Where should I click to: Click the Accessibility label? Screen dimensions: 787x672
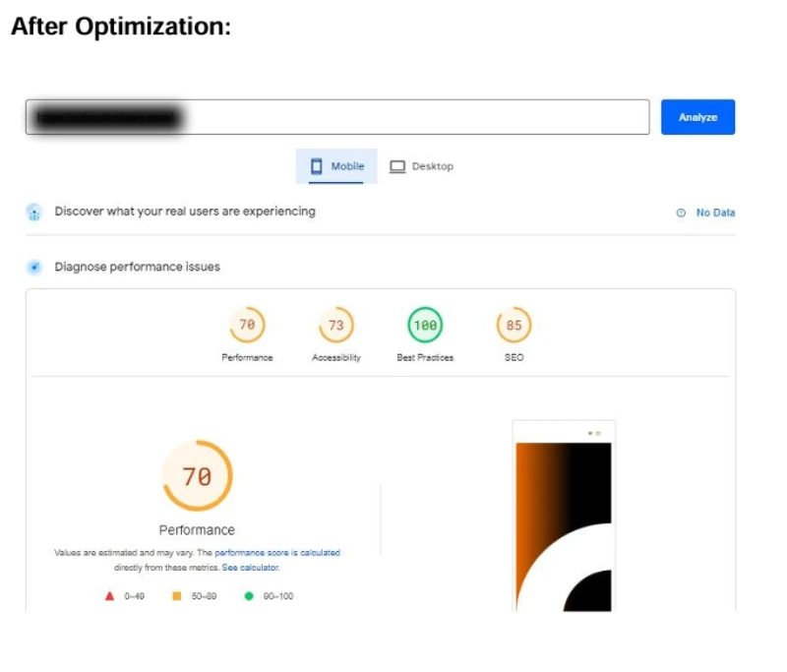tap(336, 357)
